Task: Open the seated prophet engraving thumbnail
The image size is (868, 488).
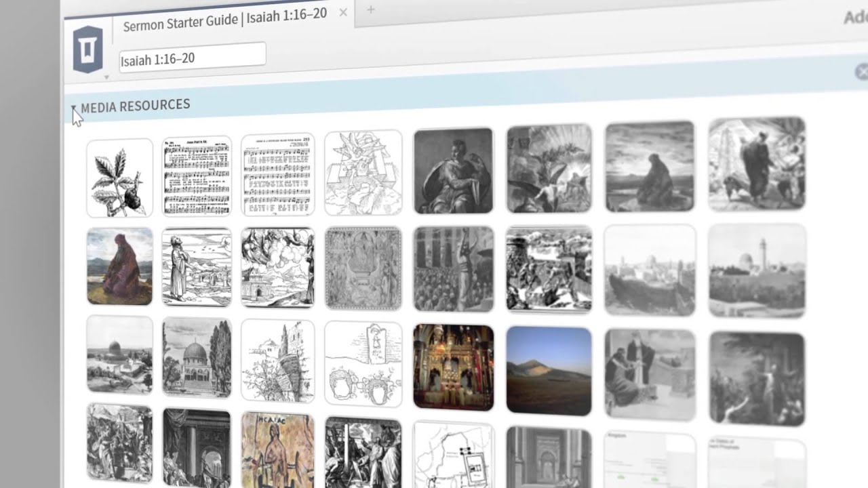Action: click(453, 170)
